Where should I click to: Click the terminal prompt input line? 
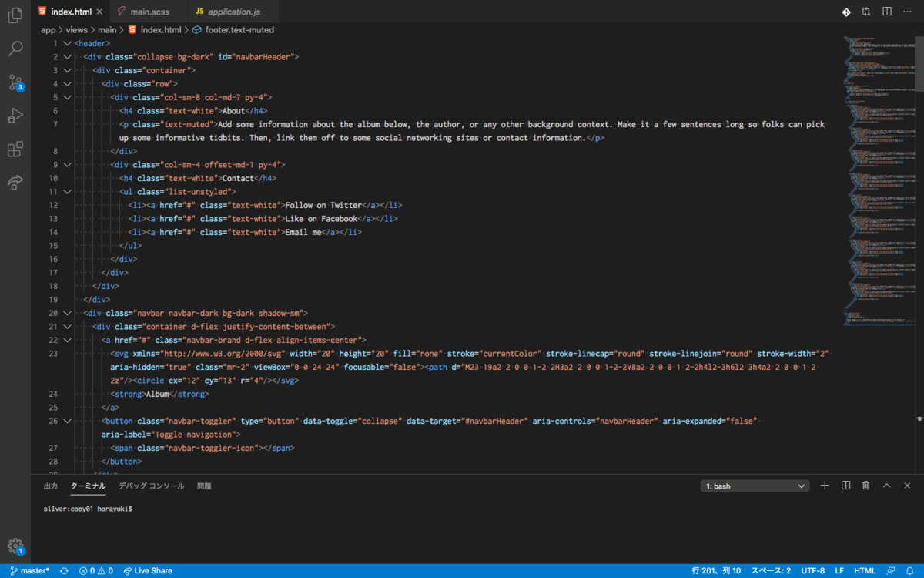(88, 509)
